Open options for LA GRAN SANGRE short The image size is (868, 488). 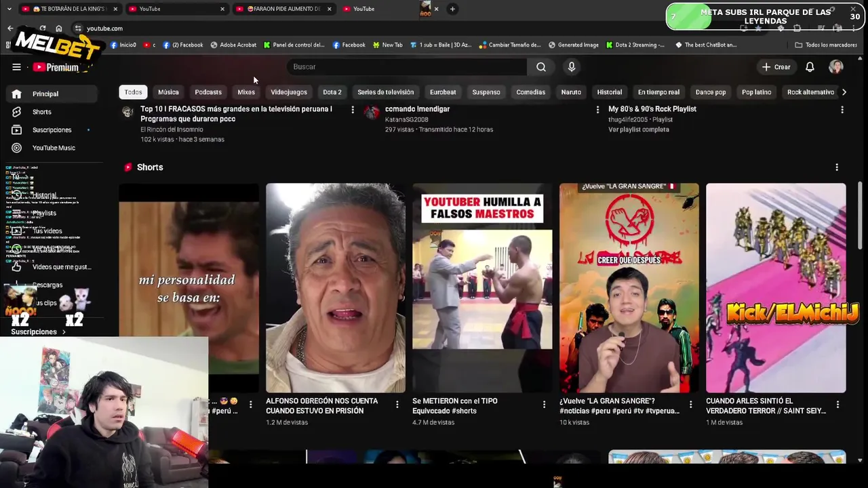tap(691, 405)
